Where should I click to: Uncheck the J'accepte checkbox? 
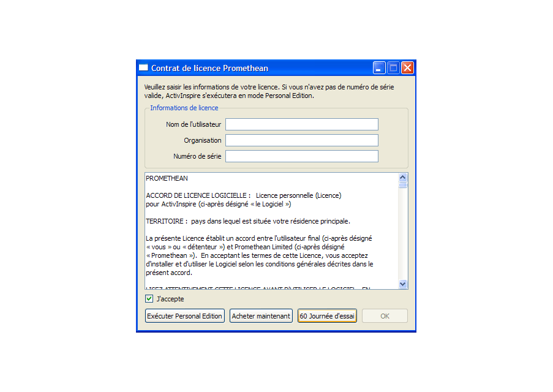(x=149, y=299)
